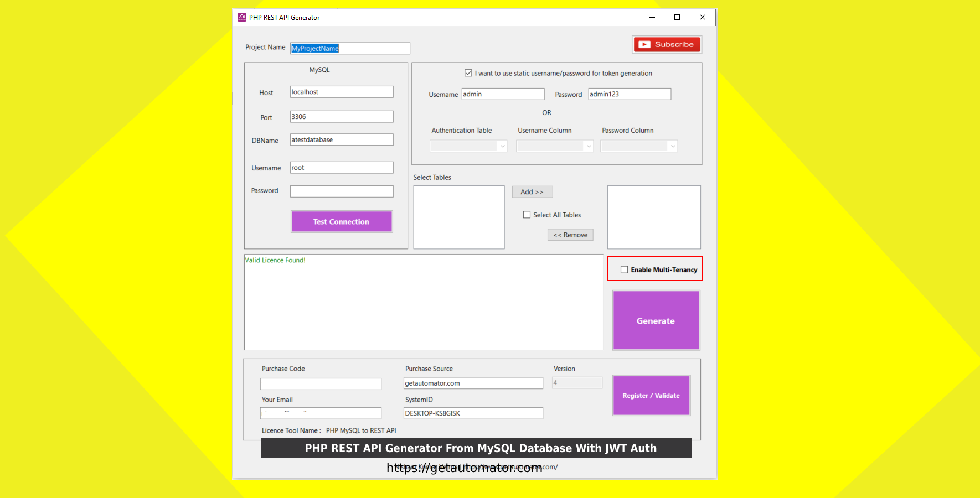Screen dimensions: 980x498
Task: Tick the Select All Tables checkbox
Action: point(527,215)
